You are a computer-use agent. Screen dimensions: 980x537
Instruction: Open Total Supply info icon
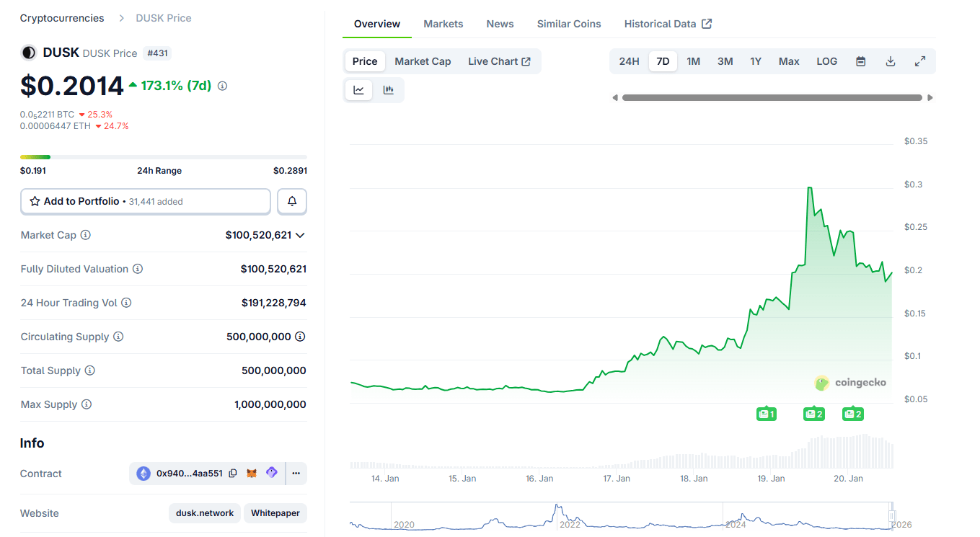click(90, 370)
